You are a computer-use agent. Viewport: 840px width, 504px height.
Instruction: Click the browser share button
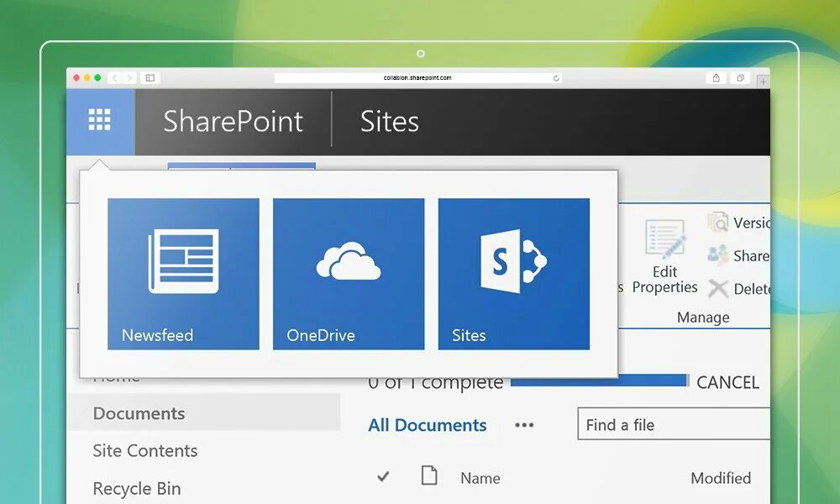pyautogui.click(x=716, y=78)
